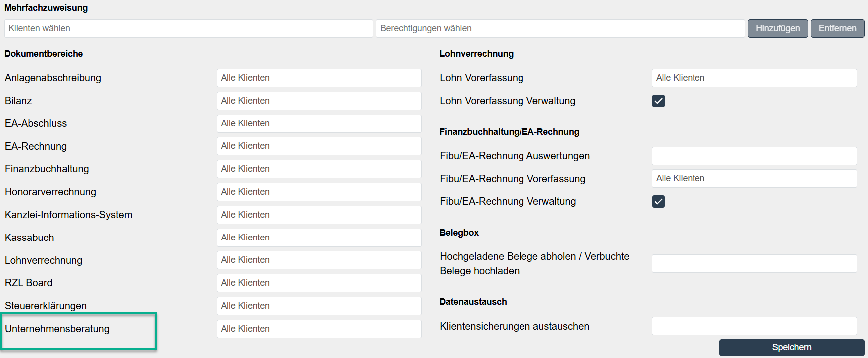This screenshot has height=358, width=868.
Task: Select the Fibu/EA-Rechnung Auswertungen empty field
Action: pos(754,156)
